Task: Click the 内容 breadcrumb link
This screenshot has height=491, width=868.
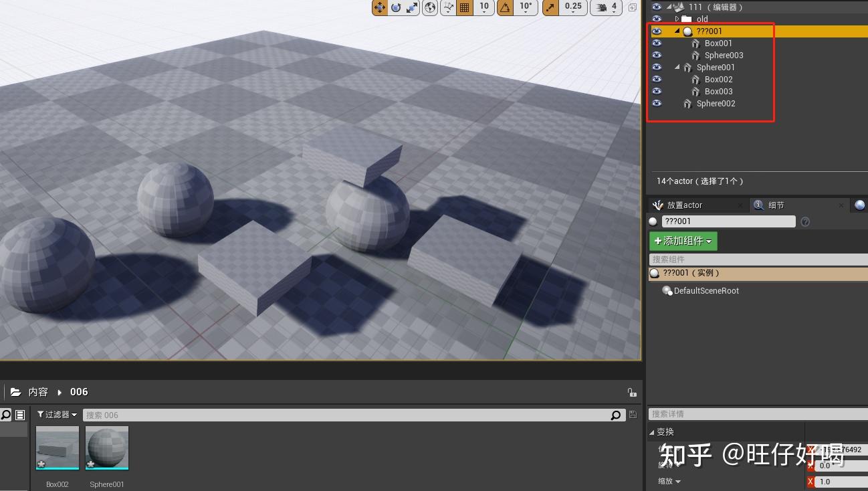Action: pyautogui.click(x=38, y=391)
